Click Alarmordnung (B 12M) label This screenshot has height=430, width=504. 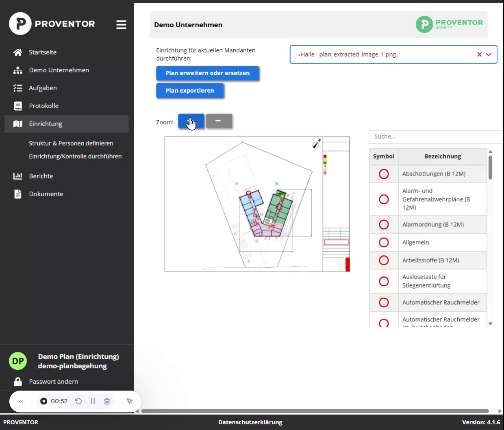(x=433, y=224)
